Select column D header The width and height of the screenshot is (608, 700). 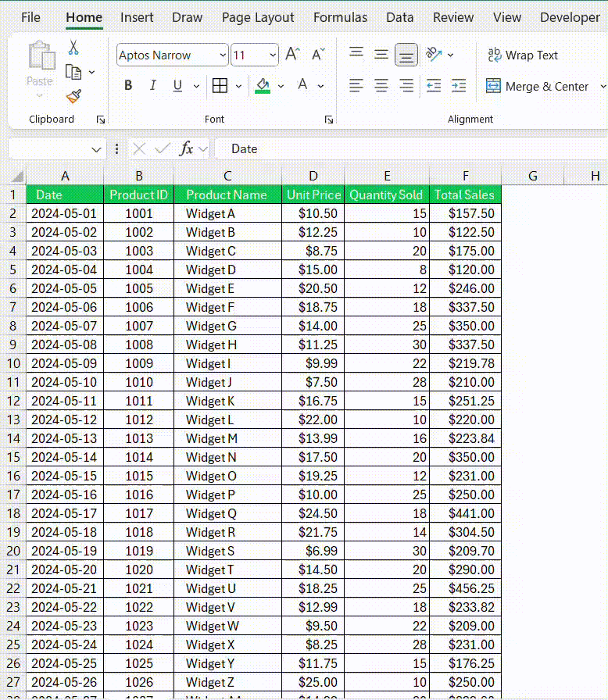(313, 177)
